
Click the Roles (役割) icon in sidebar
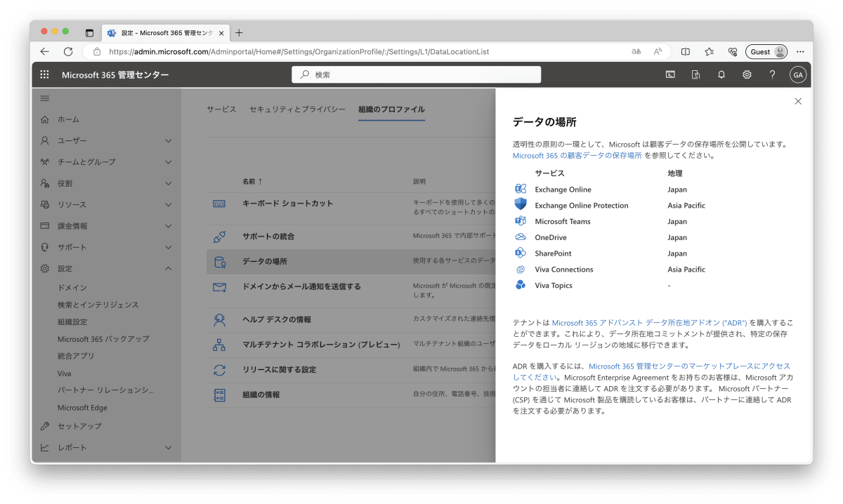[x=45, y=183]
